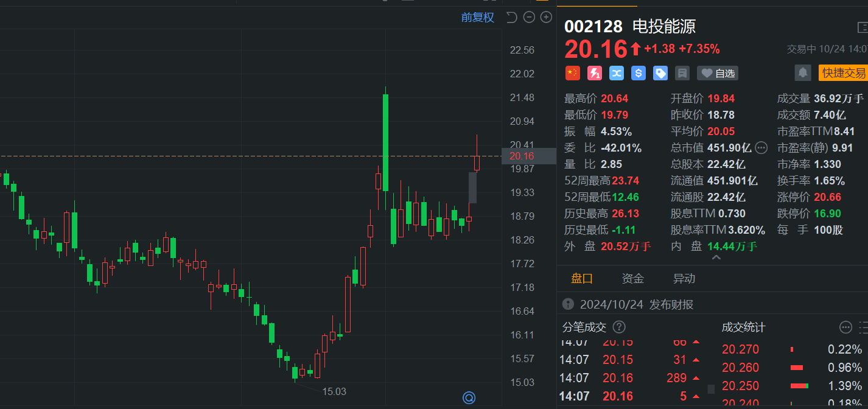Switch to the 资金 tab
868x409 pixels.
pos(632,279)
